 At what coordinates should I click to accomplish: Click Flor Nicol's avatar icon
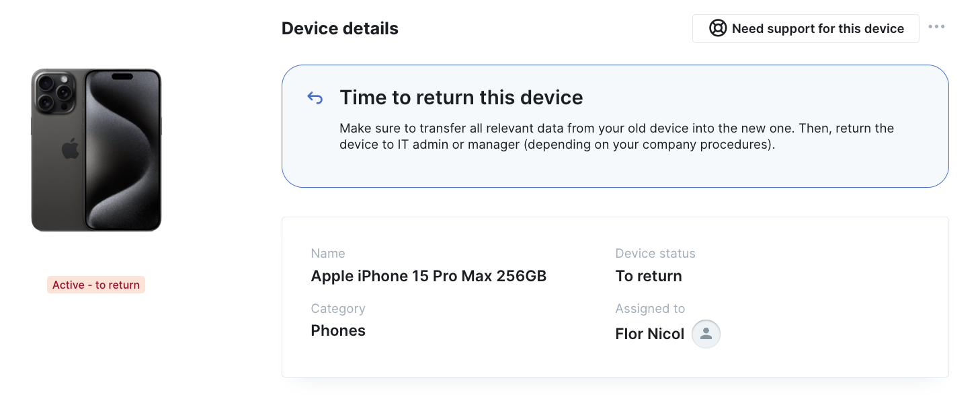pyautogui.click(x=706, y=334)
